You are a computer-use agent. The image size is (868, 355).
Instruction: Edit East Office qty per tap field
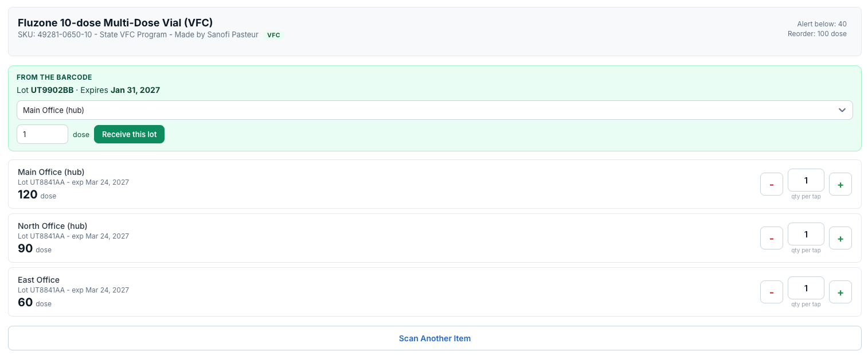coord(806,288)
